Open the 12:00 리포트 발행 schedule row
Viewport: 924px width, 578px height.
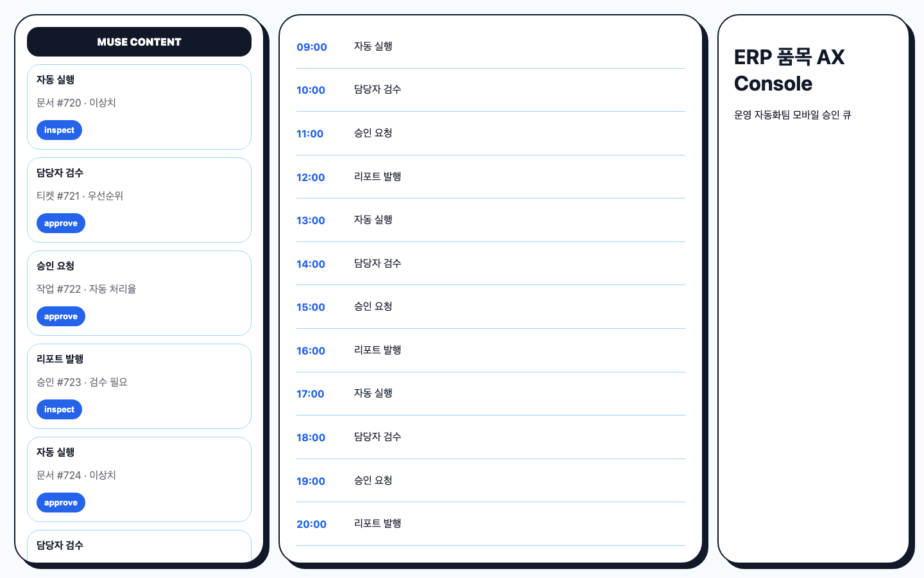click(x=491, y=177)
